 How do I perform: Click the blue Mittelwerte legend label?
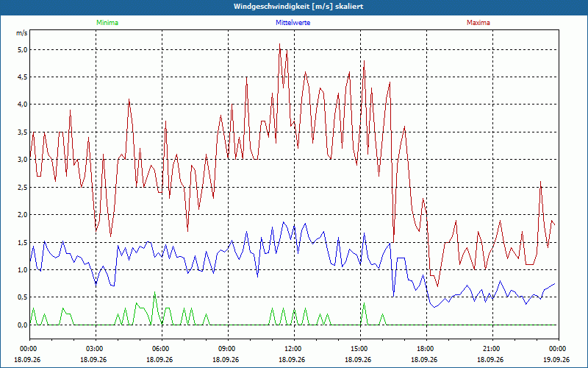point(293,23)
